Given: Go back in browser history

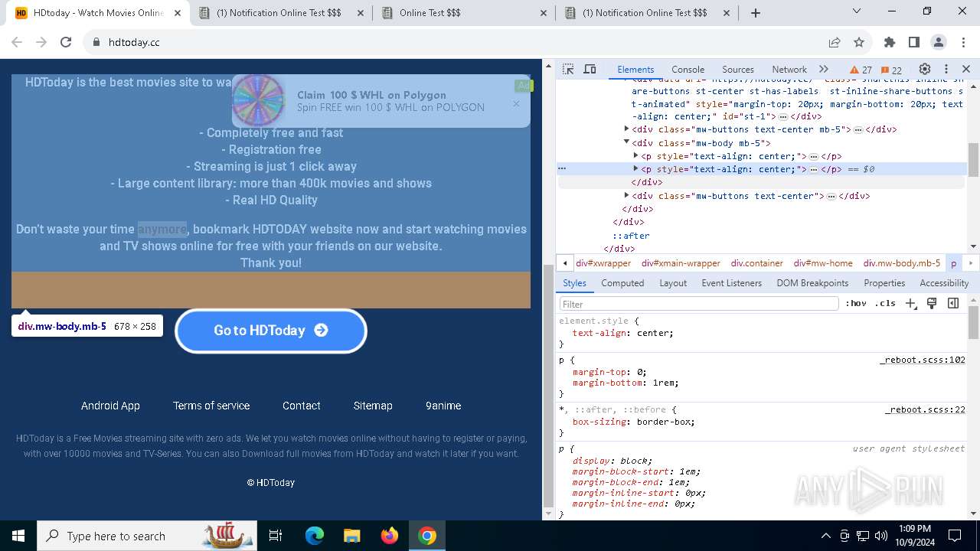Looking at the screenshot, I should click(17, 42).
